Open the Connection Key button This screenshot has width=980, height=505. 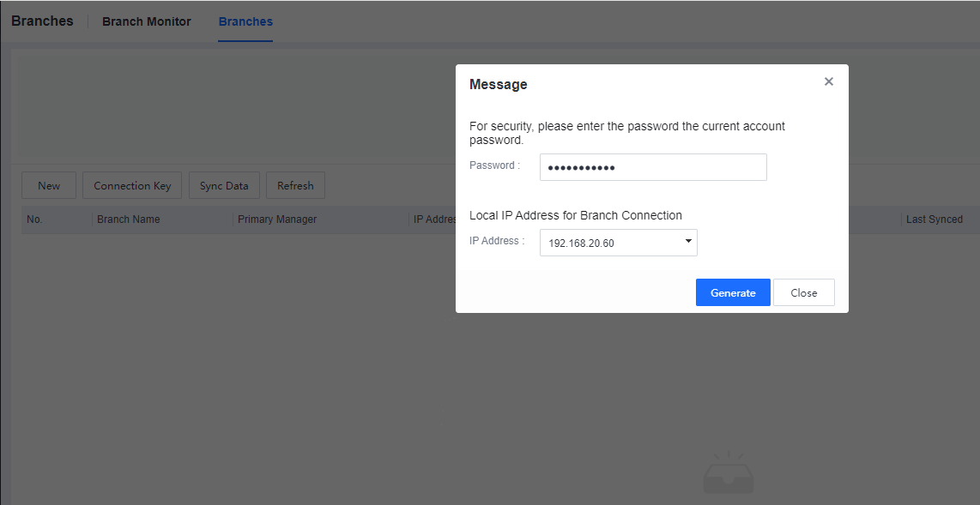[132, 185]
